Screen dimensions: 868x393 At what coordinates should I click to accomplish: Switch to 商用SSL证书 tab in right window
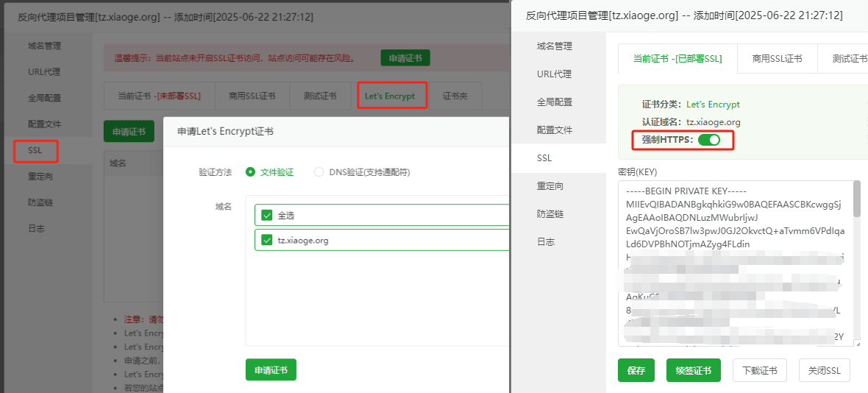(x=778, y=59)
